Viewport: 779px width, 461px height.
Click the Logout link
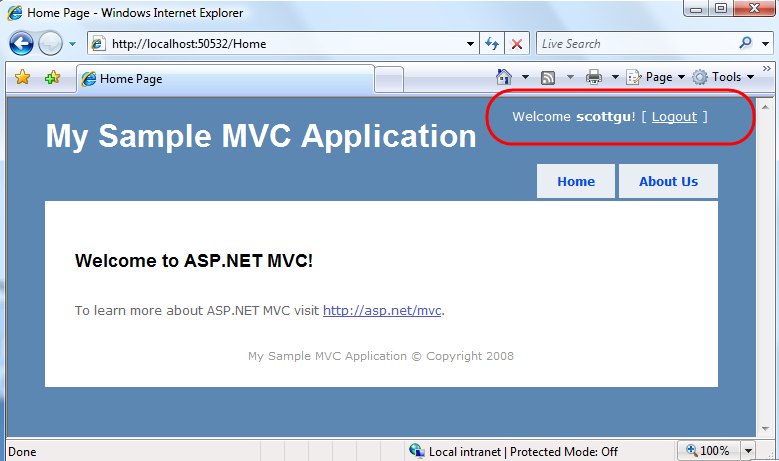coord(674,117)
